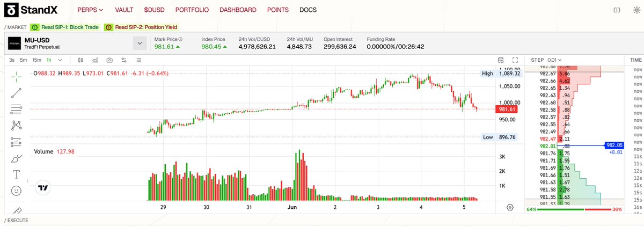Select the brush drawing tool
This screenshot has height=226, width=644.
(x=17, y=158)
